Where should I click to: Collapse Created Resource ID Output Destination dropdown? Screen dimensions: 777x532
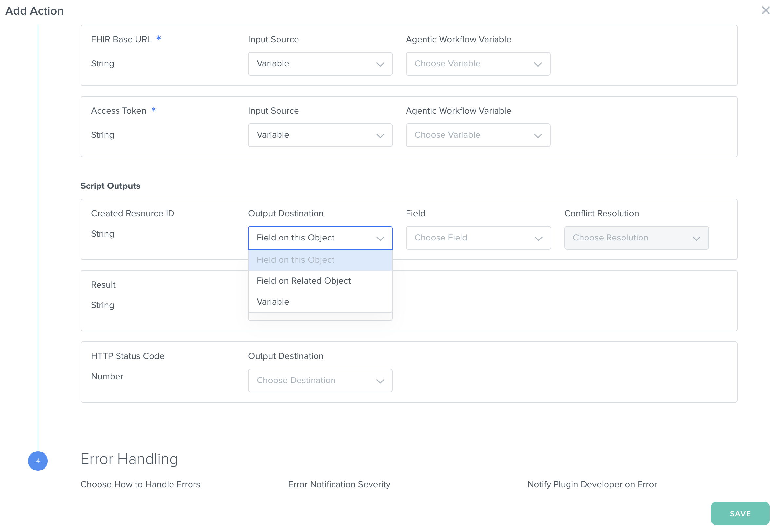pos(320,238)
